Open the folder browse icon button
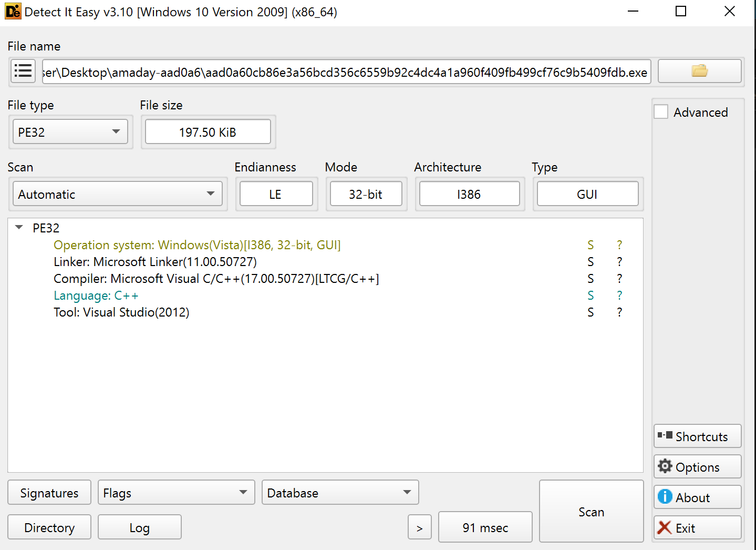Viewport: 756px width, 550px height. (x=699, y=71)
